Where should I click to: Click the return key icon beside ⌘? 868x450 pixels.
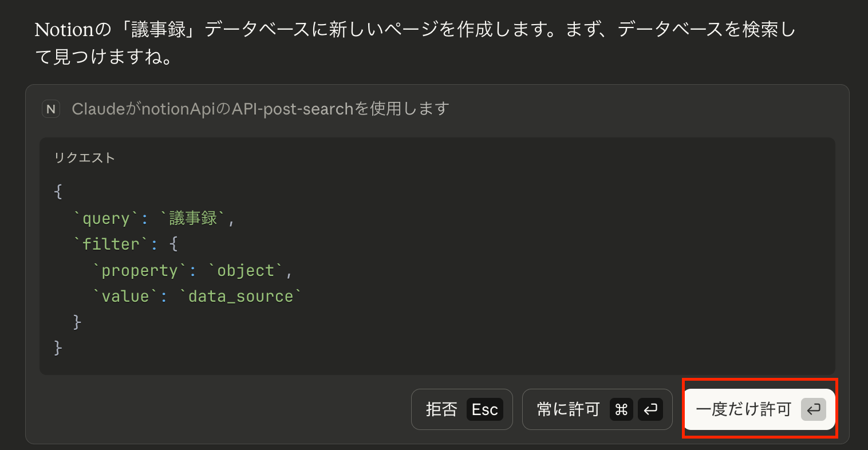pyautogui.click(x=650, y=409)
